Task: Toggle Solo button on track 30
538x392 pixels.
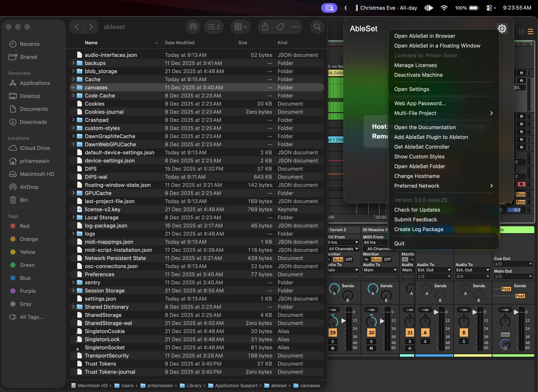Action: coord(371,341)
